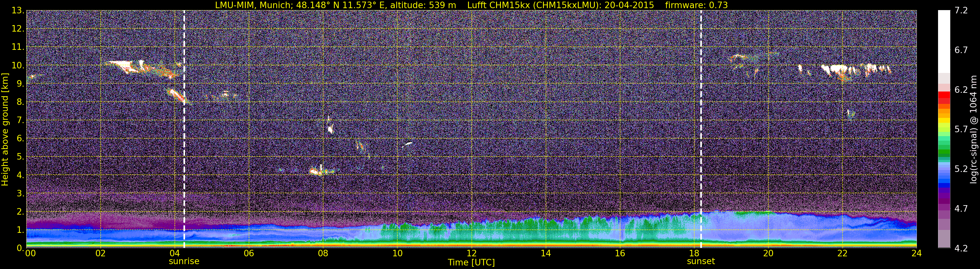Click the colorbar tick value '4.7'
The image size is (980, 269).
(961, 209)
